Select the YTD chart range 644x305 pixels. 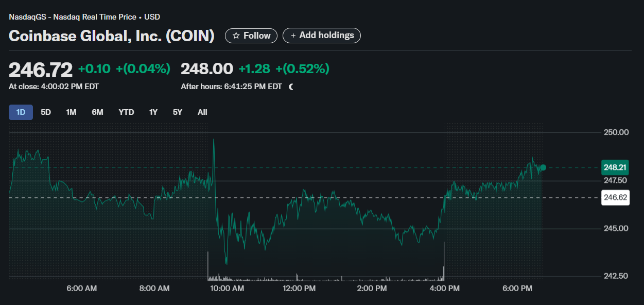[x=126, y=112]
